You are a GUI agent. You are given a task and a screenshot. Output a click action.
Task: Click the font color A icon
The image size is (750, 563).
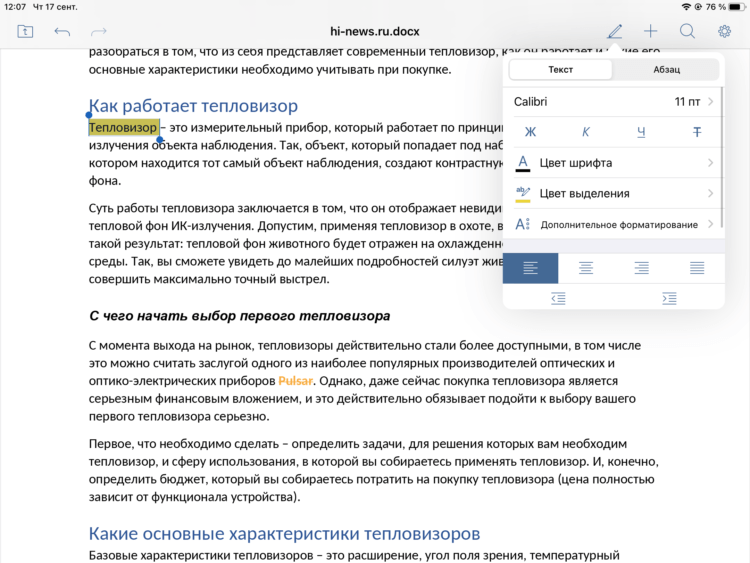523,163
